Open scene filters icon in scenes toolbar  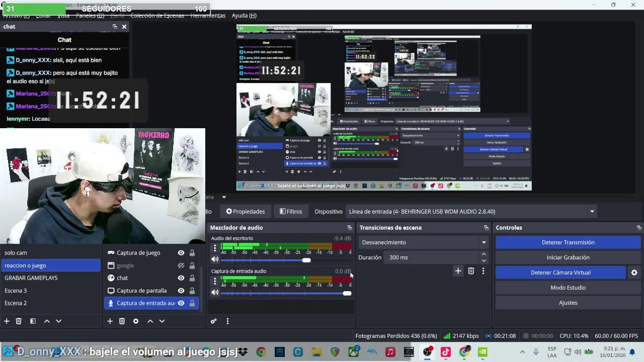pyautogui.click(x=33, y=321)
